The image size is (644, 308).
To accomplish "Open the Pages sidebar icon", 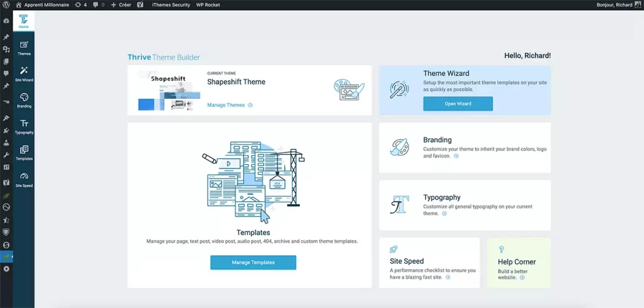I will [6, 62].
